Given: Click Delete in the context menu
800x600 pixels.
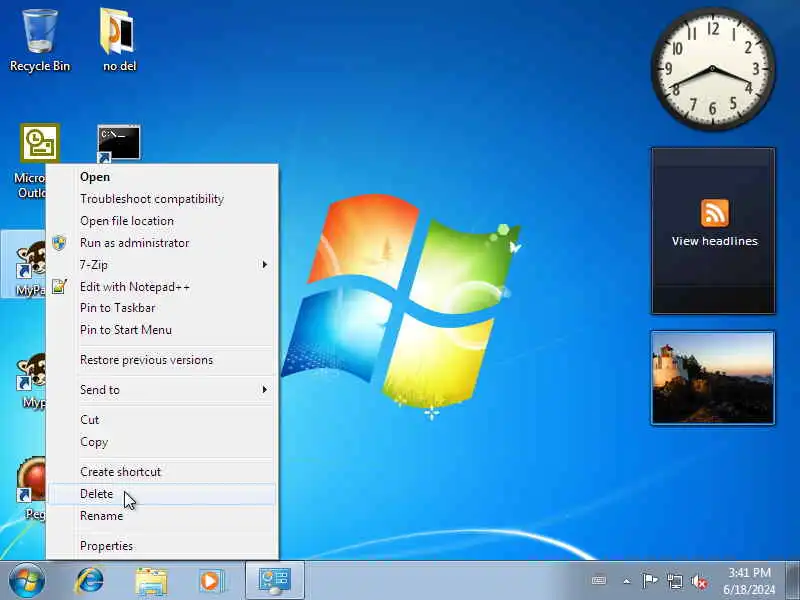Looking at the screenshot, I should tap(162, 494).
